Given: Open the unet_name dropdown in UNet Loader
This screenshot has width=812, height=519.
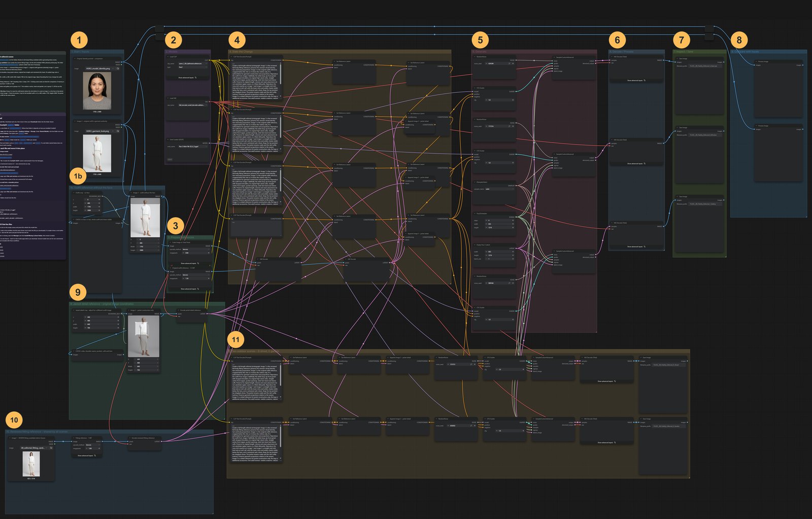Looking at the screenshot, I should 193,147.
